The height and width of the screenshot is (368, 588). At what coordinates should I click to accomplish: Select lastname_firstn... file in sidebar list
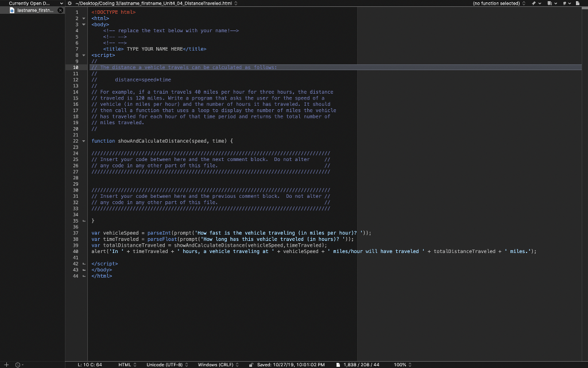[32, 10]
